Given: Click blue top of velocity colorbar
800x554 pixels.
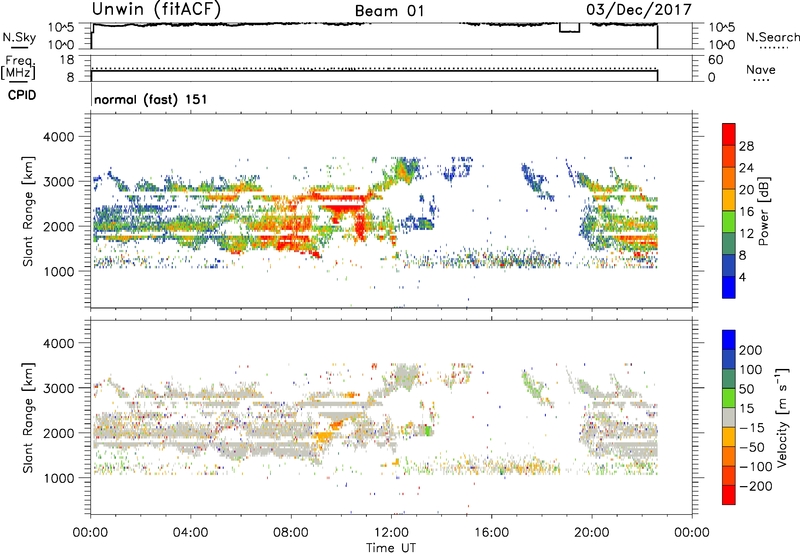Looking at the screenshot, I should tap(729, 340).
